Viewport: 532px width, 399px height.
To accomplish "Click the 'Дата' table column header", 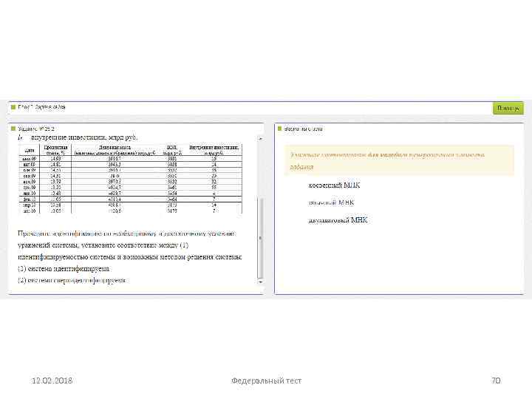I will (x=30, y=150).
